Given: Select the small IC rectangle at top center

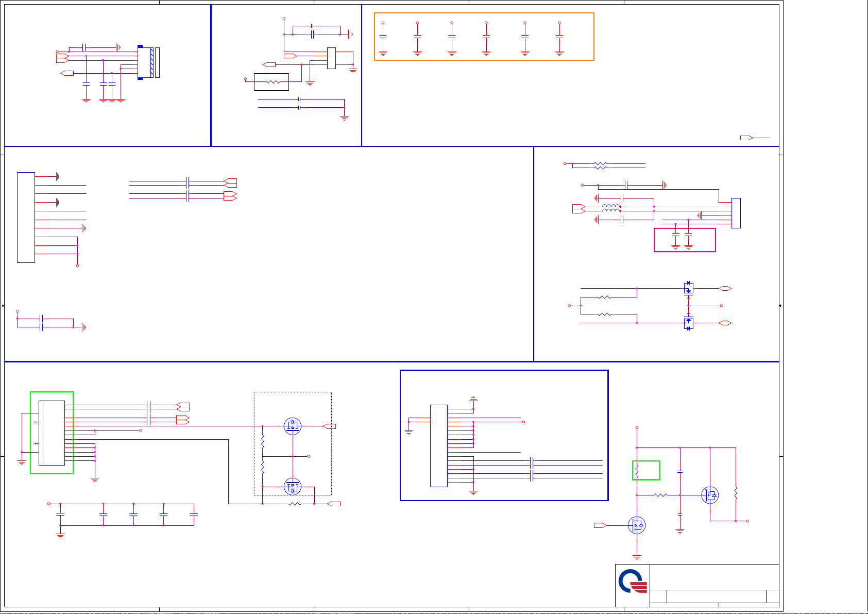Looking at the screenshot, I should click(x=331, y=58).
